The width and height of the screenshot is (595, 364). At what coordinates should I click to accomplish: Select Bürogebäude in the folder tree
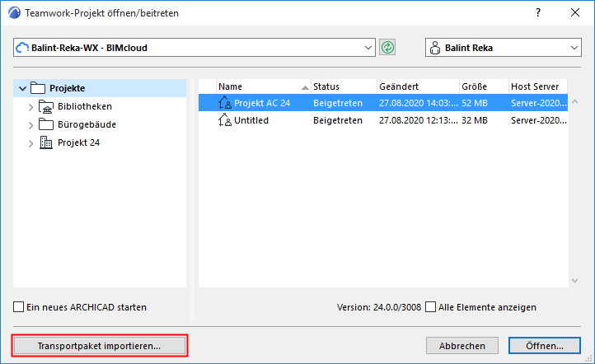87,124
